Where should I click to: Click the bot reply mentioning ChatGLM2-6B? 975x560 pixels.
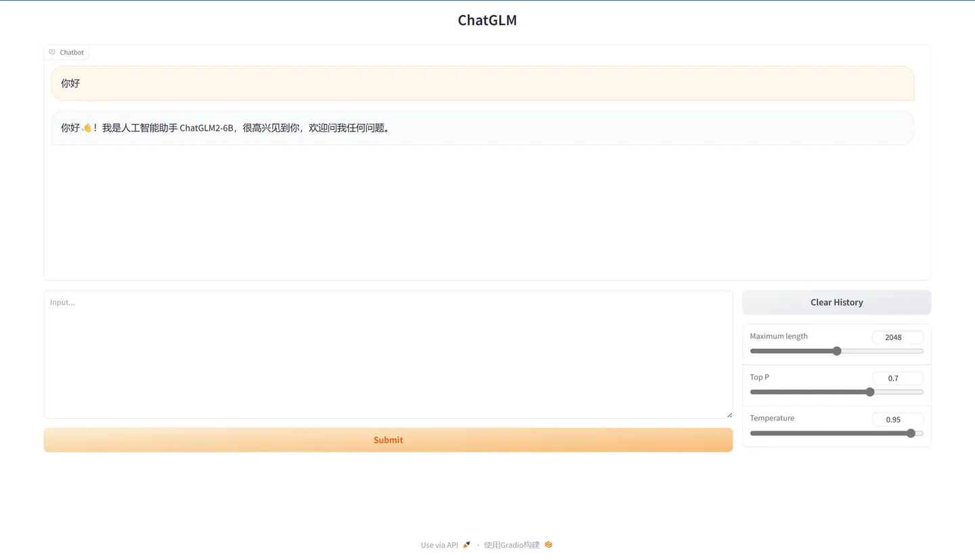tap(483, 128)
